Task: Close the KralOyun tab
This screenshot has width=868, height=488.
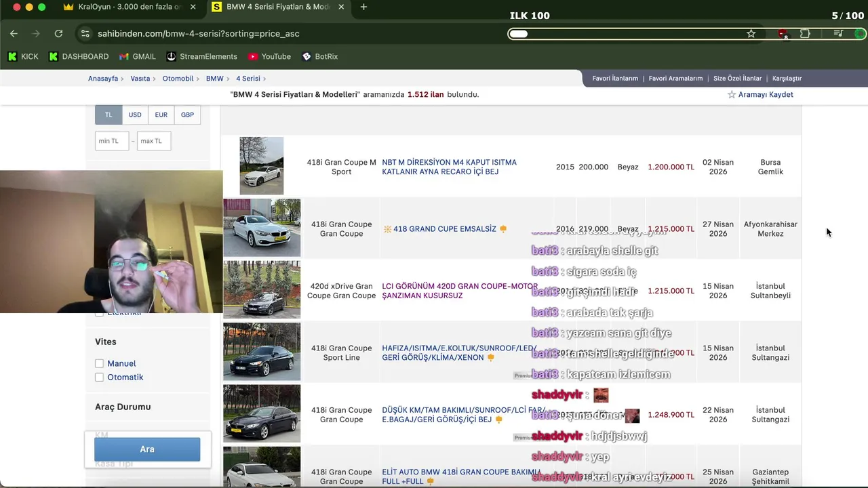Action: click(193, 7)
